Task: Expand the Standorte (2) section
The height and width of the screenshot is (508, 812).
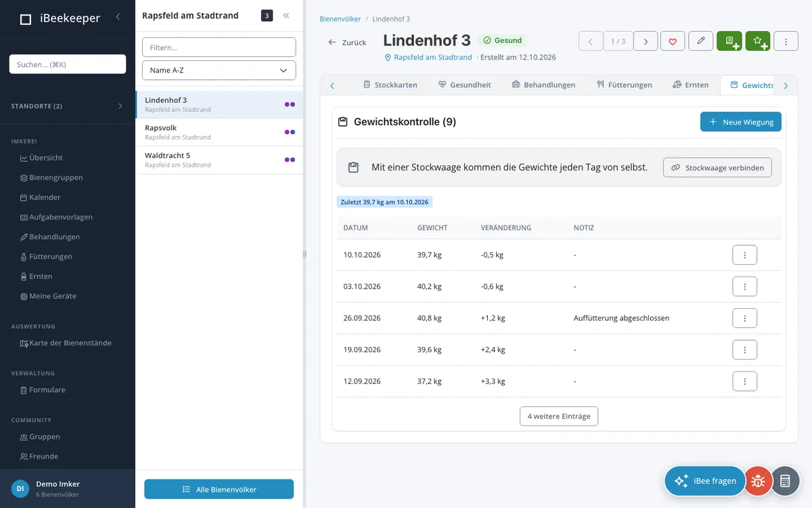Action: 68,106
